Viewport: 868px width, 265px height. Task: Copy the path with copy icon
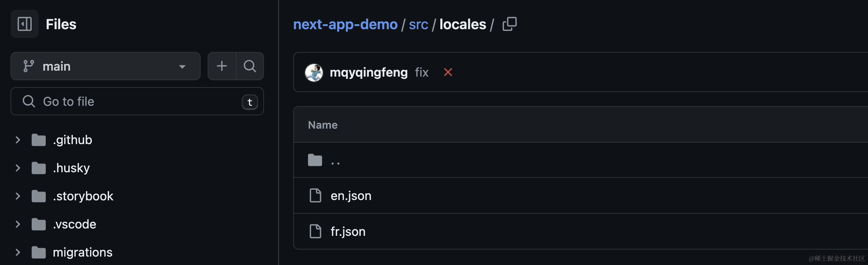(509, 24)
